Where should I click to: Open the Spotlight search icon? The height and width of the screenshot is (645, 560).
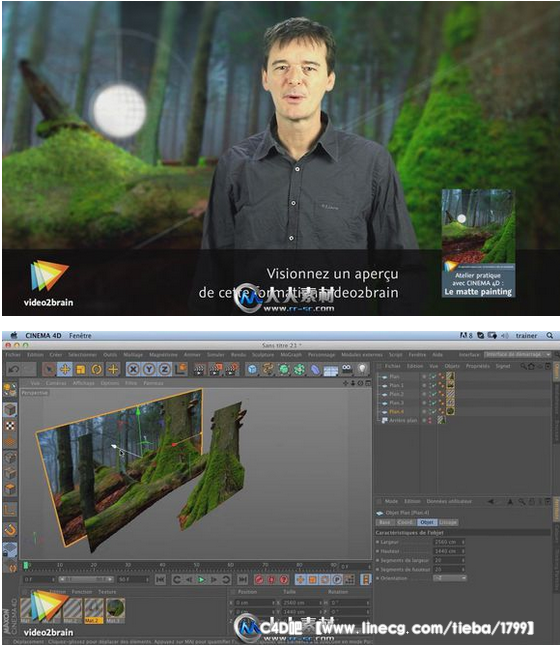[550, 336]
